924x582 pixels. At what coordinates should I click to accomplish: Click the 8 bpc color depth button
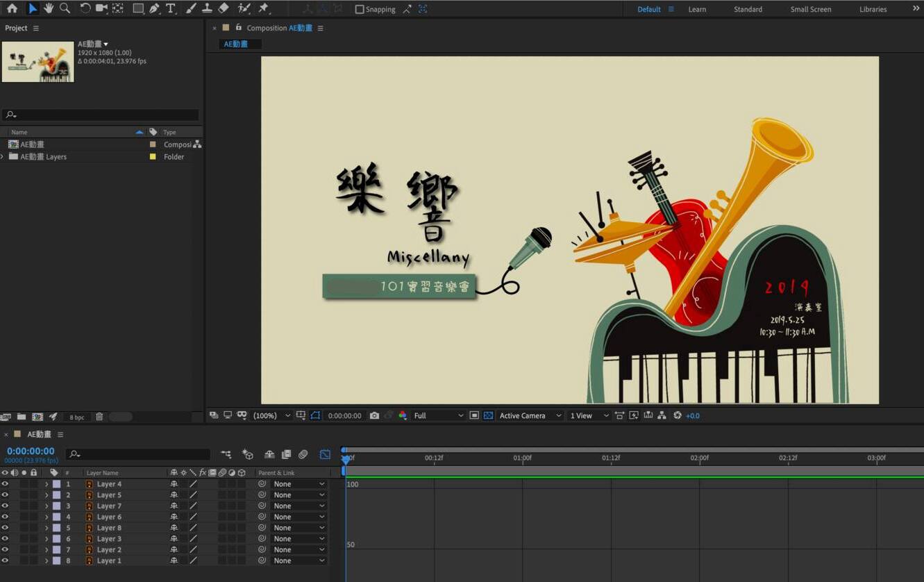pos(76,417)
